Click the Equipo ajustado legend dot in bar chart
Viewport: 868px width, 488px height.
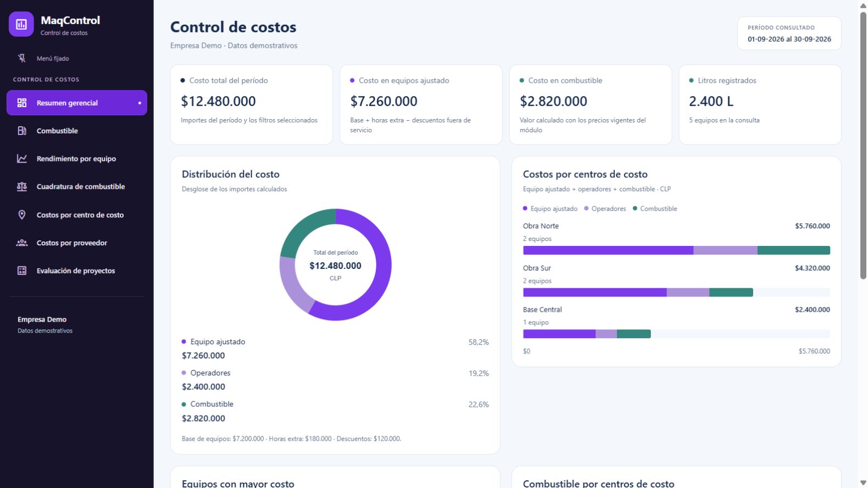(x=525, y=209)
